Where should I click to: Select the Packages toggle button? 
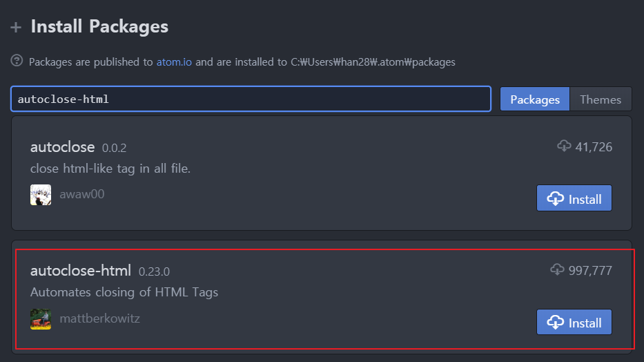pos(535,99)
